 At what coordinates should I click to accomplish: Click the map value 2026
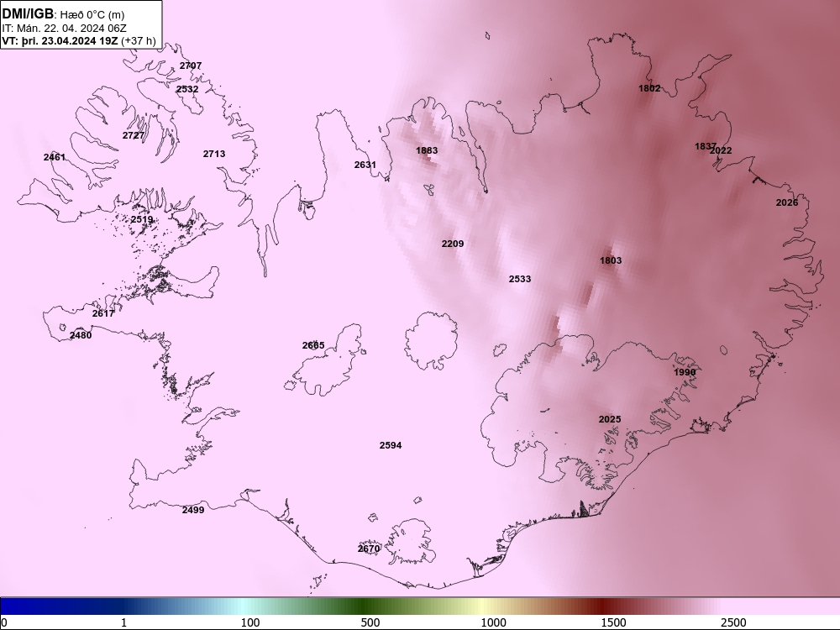787,203
